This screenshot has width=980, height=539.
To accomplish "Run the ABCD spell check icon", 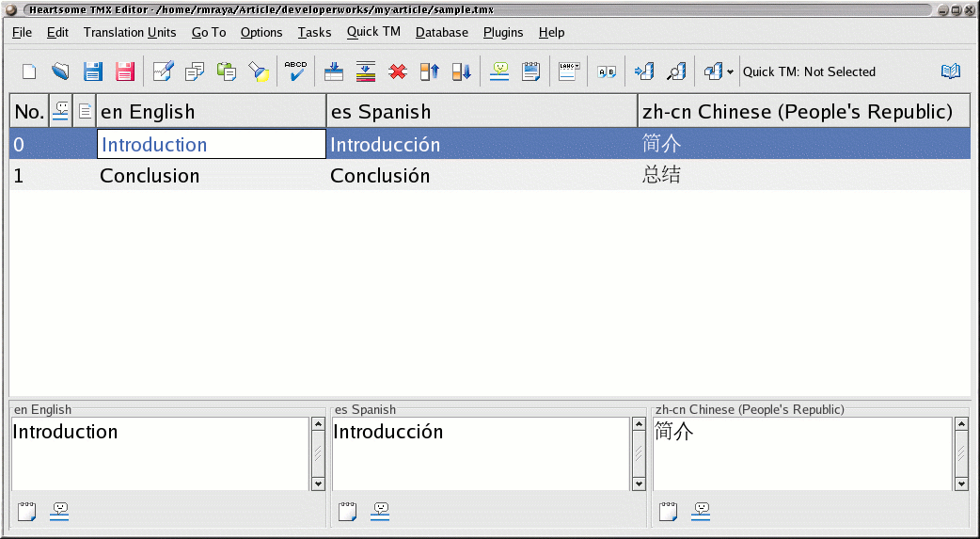I will point(295,71).
